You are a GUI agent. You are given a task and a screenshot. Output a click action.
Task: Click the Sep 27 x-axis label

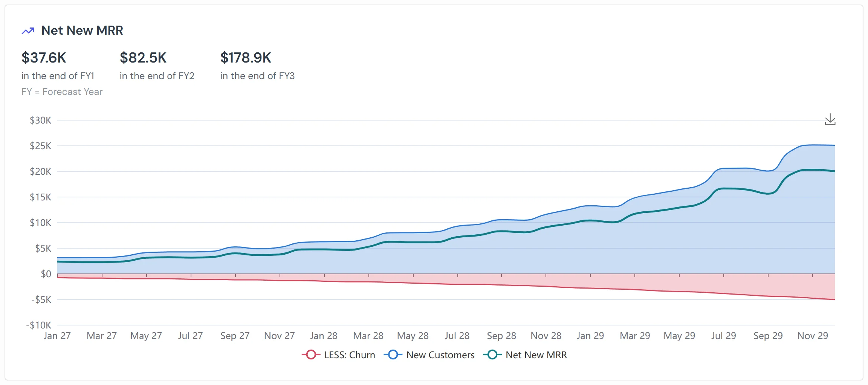235,336
